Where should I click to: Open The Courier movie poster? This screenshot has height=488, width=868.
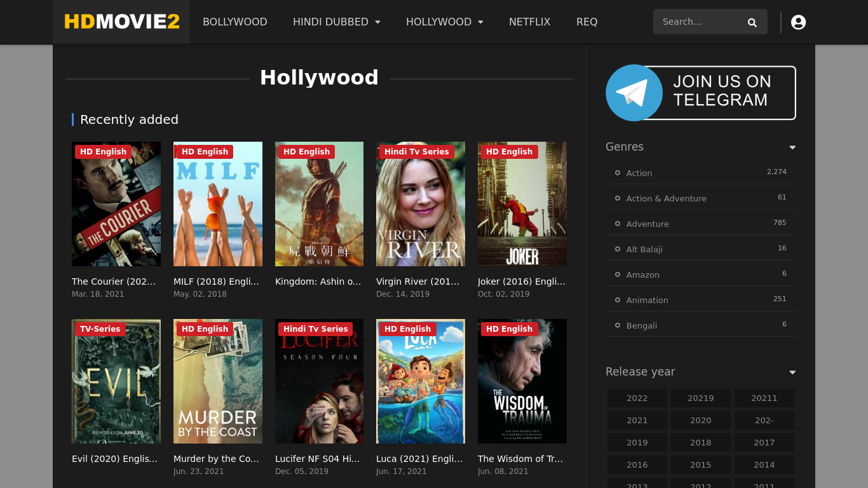116,204
